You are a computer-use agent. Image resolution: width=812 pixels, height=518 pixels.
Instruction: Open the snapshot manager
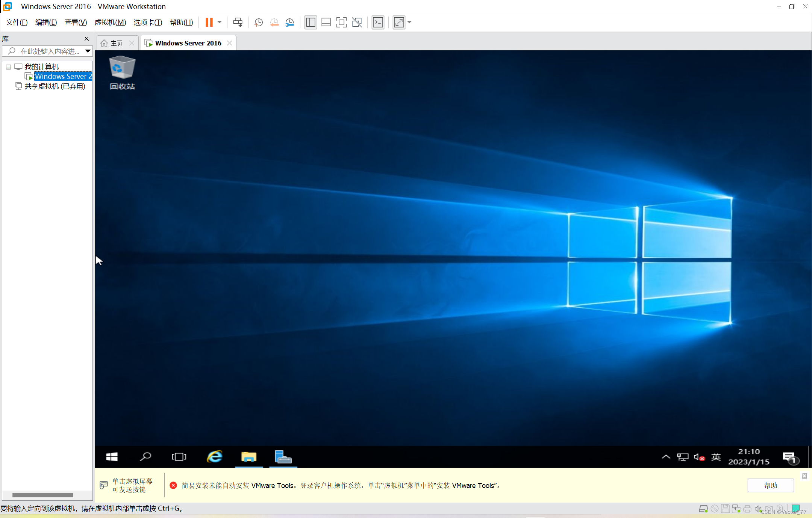pyautogui.click(x=289, y=23)
